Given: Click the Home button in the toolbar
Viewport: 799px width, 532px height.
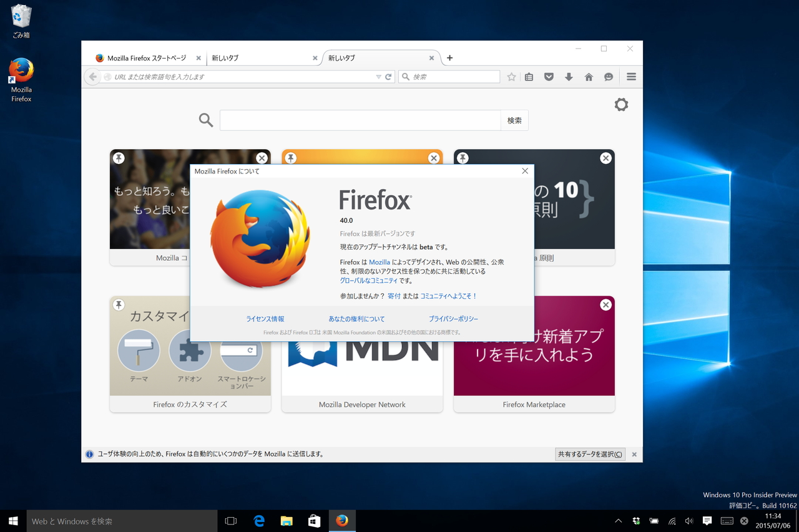Looking at the screenshot, I should coord(589,76).
